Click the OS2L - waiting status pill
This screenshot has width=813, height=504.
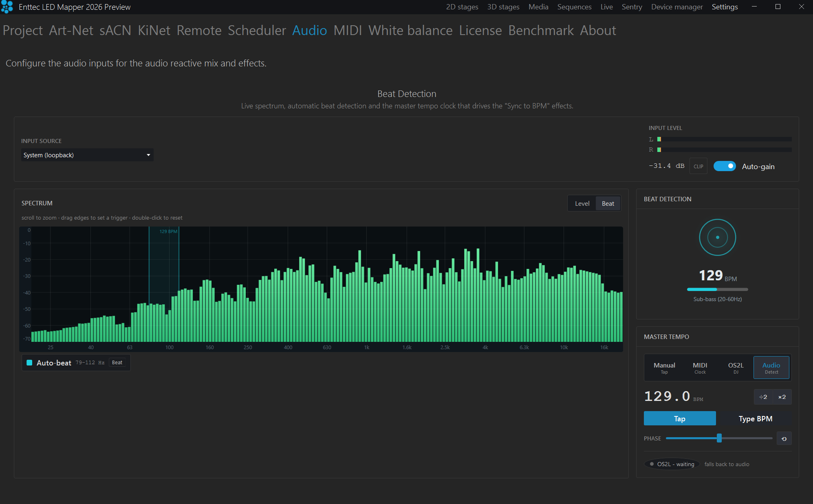[x=672, y=464]
